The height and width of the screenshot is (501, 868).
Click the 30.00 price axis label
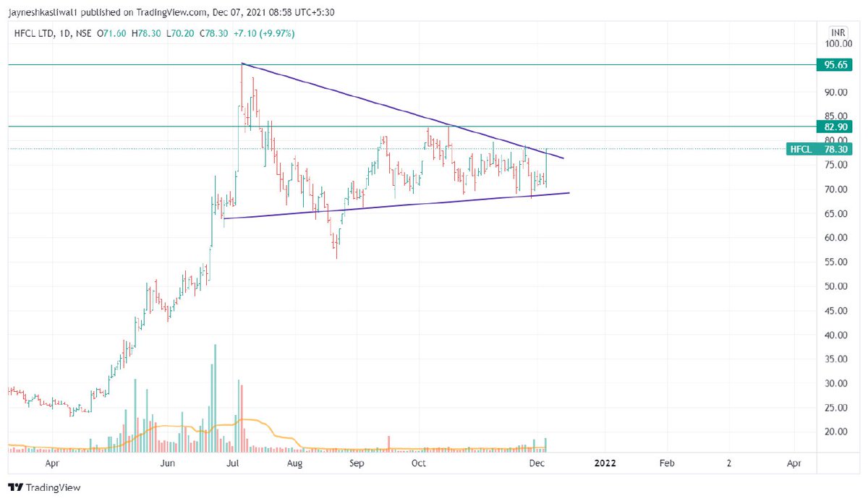(838, 384)
